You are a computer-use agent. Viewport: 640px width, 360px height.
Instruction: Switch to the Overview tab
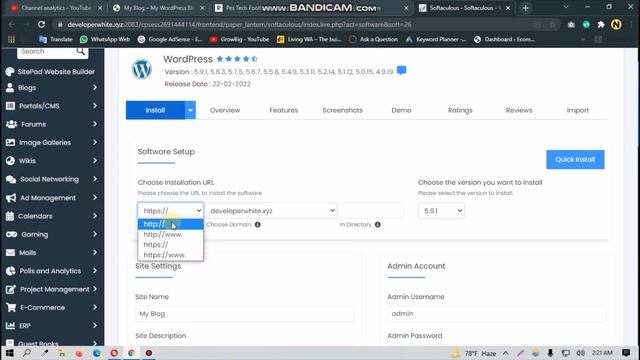point(225,110)
